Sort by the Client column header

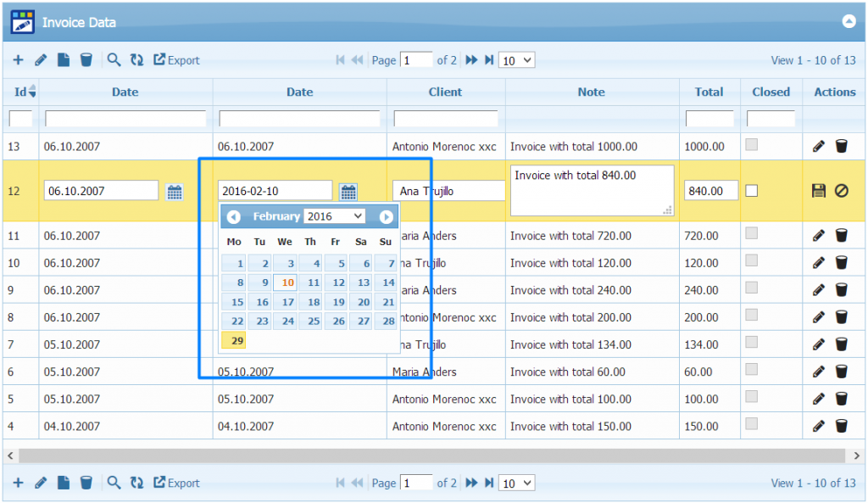point(445,92)
